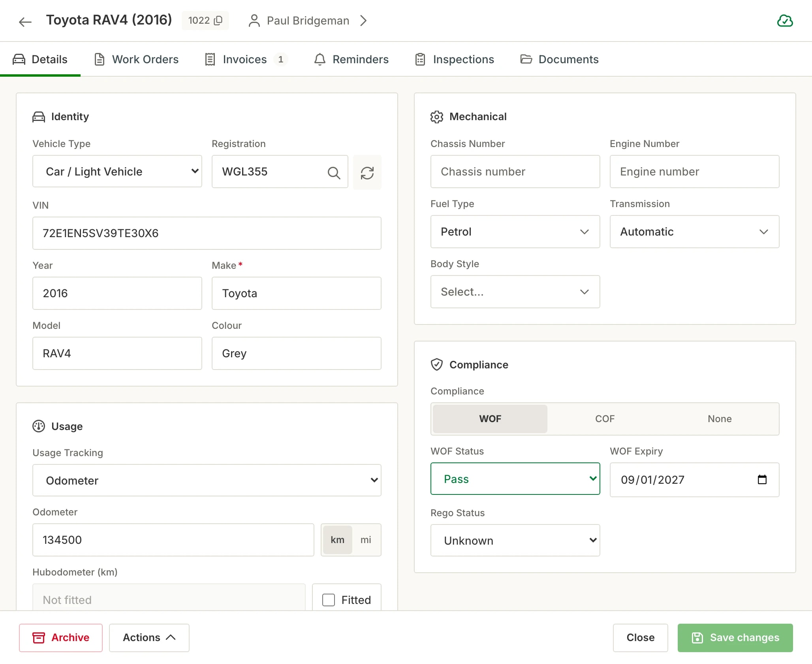This screenshot has width=812, height=664.
Task: Open Vehicle Type dropdown
Action: click(x=117, y=172)
